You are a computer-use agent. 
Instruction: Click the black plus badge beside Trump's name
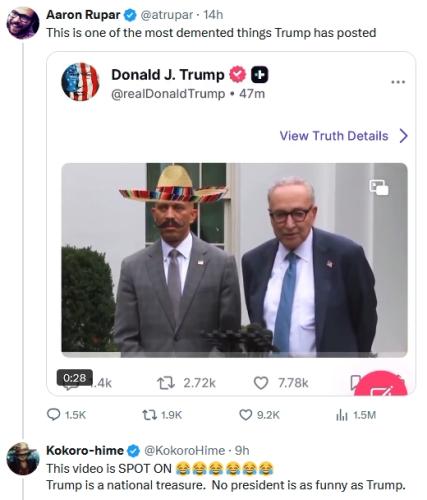pos(259,75)
